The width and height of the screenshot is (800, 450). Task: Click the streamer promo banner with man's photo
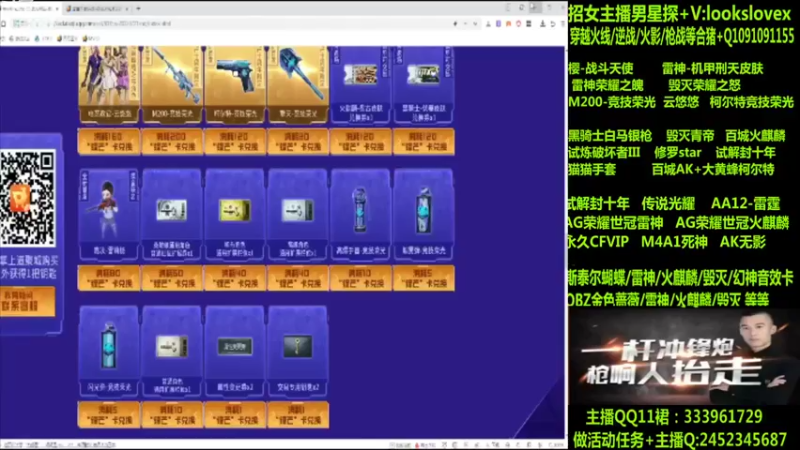[x=684, y=357]
